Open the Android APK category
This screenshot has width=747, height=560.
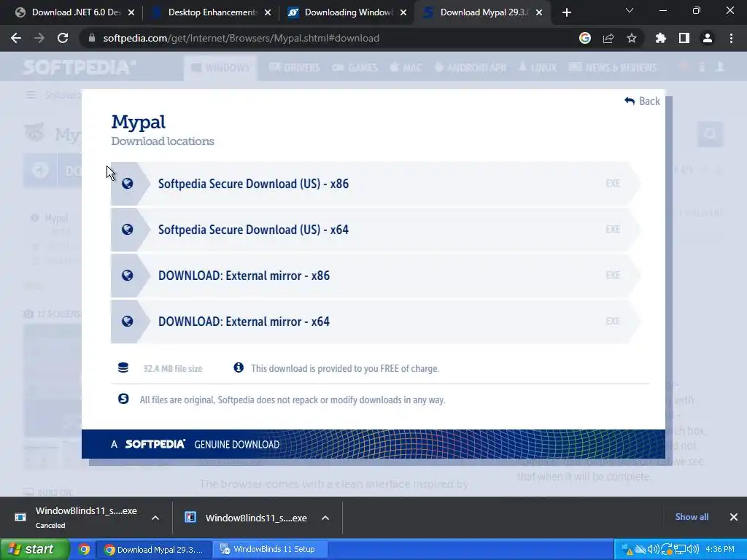click(471, 68)
